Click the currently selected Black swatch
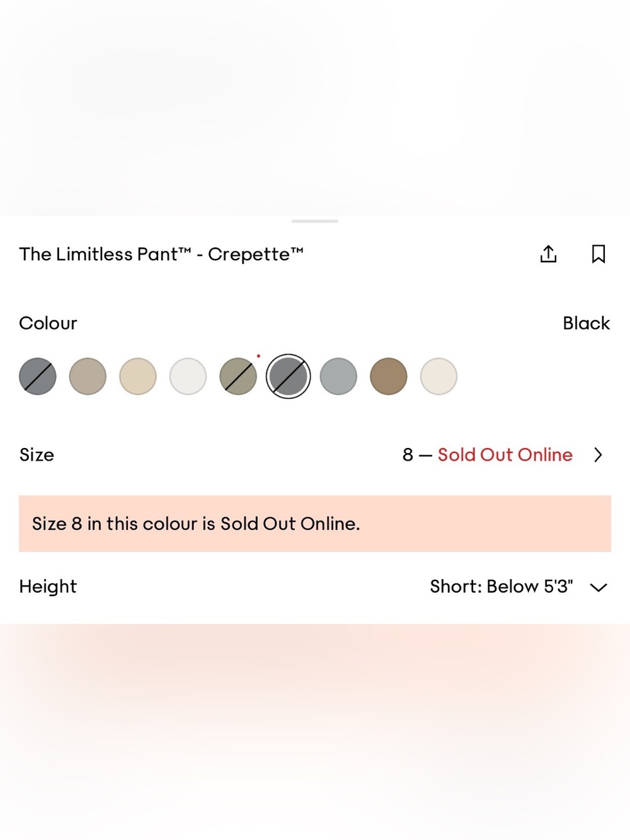The height and width of the screenshot is (840, 630). click(x=288, y=376)
